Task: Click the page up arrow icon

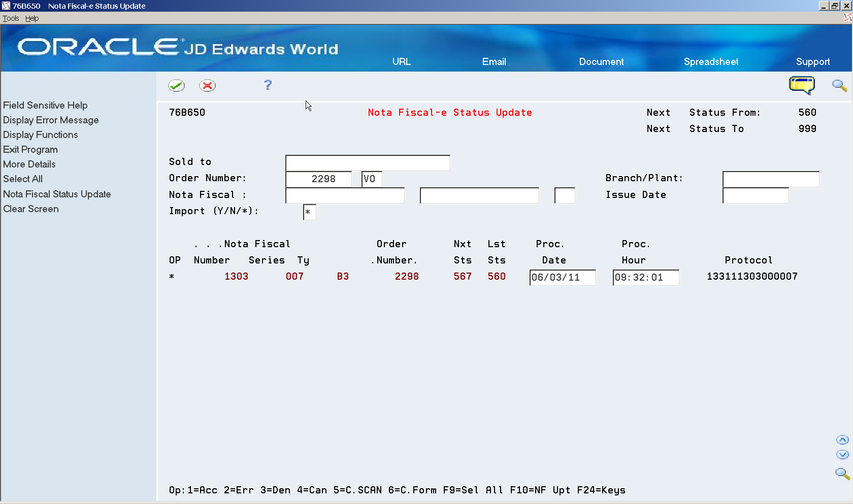Action: (x=842, y=440)
